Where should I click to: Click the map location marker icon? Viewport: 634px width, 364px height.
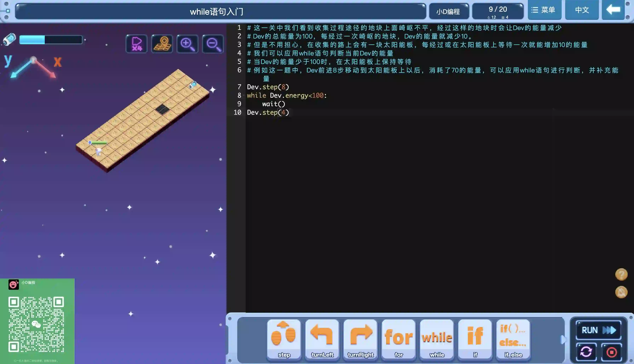point(162,44)
